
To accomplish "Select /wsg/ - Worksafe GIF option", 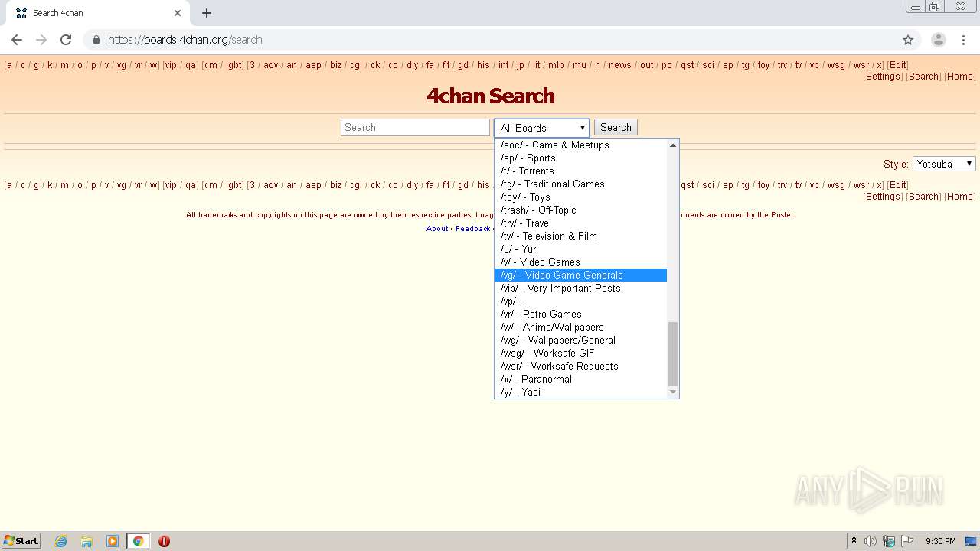I will click(x=580, y=353).
